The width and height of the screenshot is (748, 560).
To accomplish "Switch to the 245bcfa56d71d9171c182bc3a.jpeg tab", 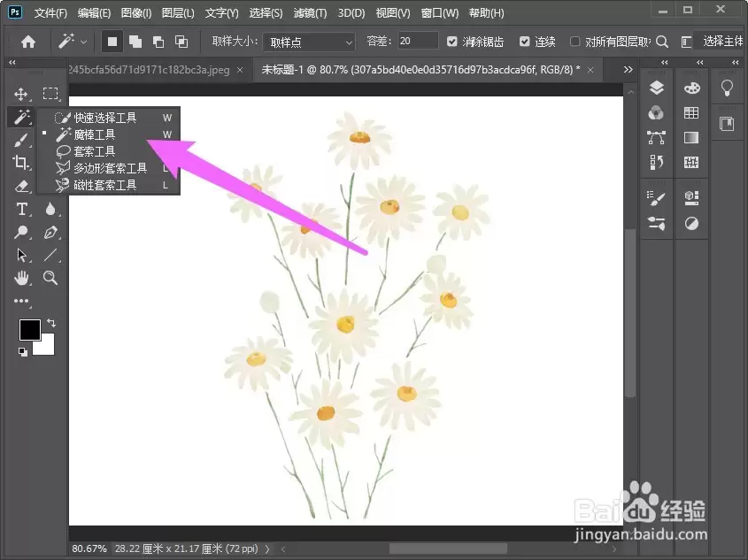I will (149, 70).
